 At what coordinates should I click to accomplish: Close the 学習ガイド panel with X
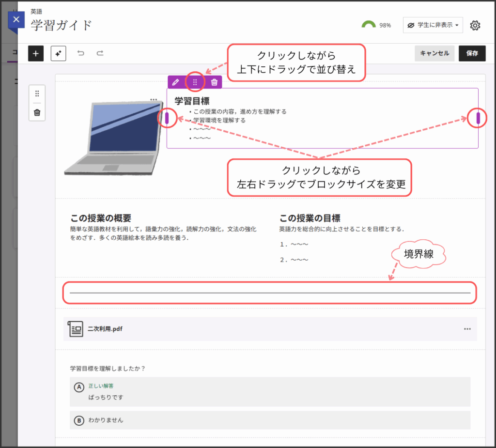click(x=16, y=20)
